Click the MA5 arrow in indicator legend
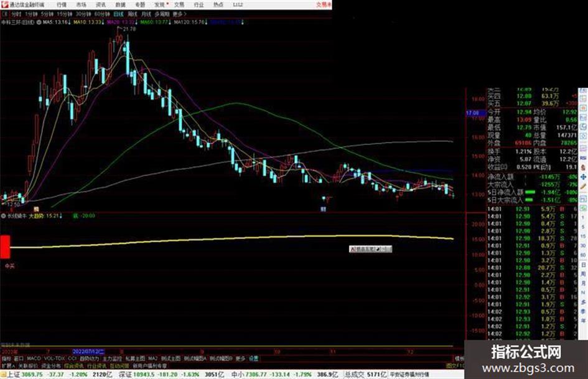588x379 pixels. 69,22
